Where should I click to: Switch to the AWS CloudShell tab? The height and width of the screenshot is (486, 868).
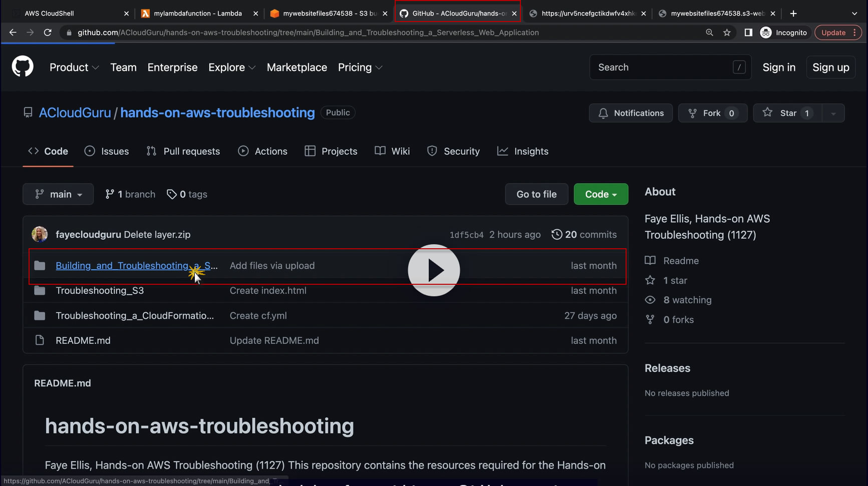point(69,14)
